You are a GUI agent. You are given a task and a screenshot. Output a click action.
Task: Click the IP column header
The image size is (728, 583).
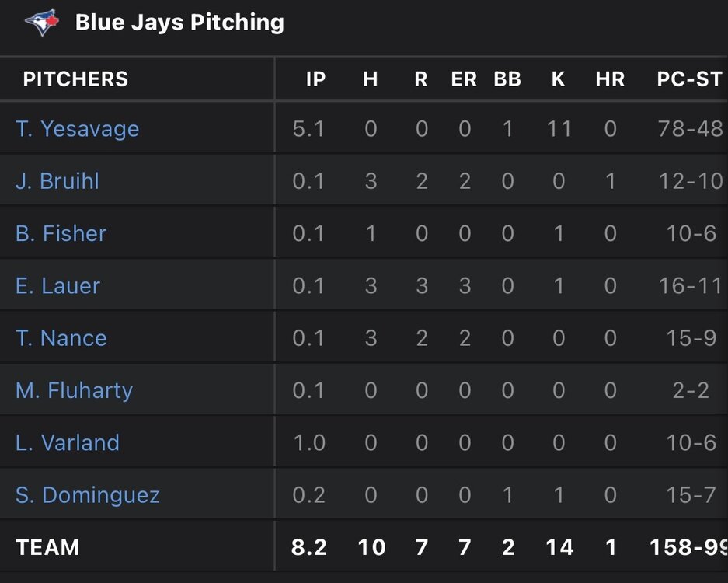click(315, 79)
